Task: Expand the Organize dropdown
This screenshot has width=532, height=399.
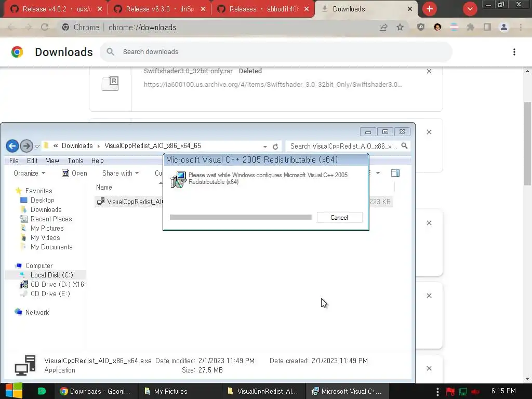Action: (x=29, y=173)
